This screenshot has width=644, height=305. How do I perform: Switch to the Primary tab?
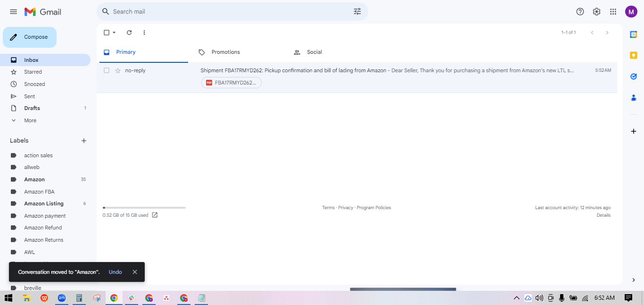point(142,52)
